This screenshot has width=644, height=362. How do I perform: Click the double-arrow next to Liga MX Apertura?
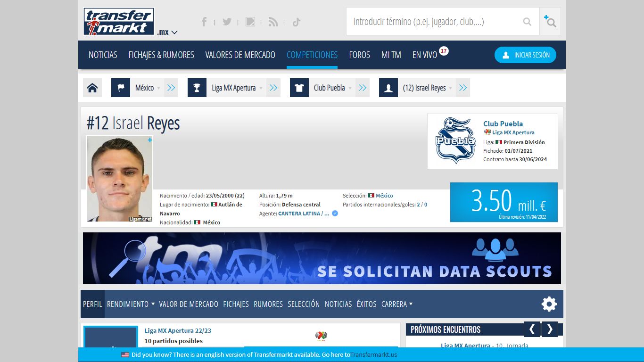273,88
